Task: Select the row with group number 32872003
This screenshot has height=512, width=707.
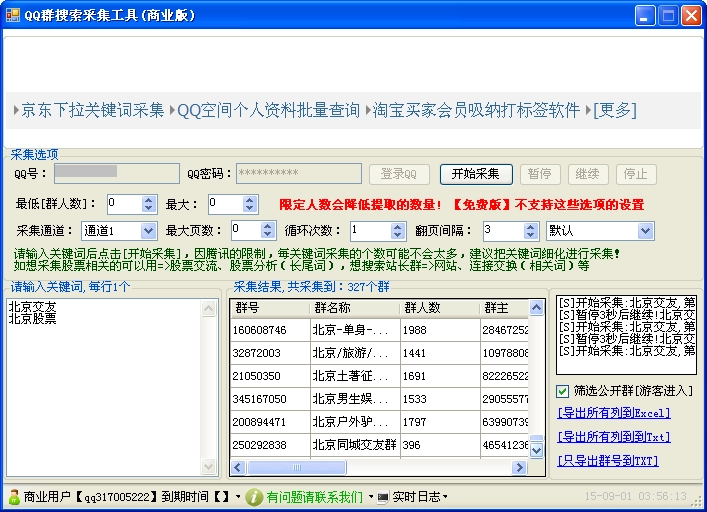Action: click(379, 353)
